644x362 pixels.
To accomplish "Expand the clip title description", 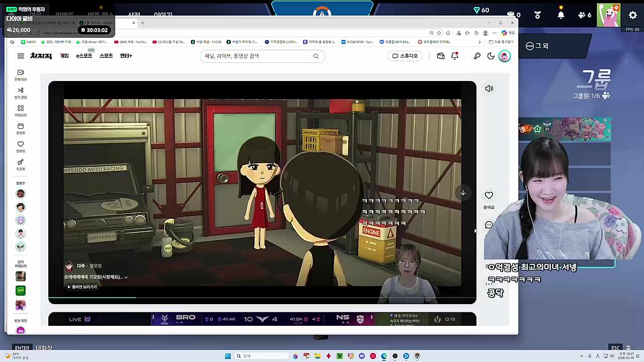I will pos(126,277).
